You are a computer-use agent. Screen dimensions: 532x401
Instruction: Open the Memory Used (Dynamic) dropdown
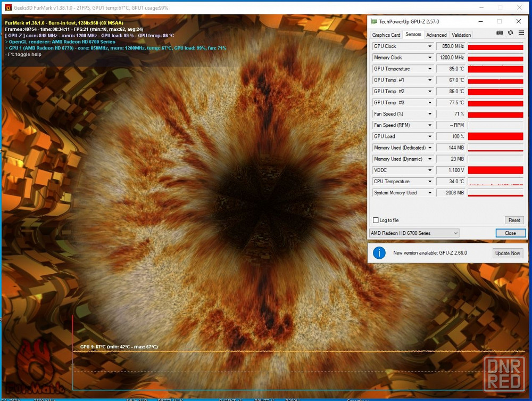pos(430,159)
